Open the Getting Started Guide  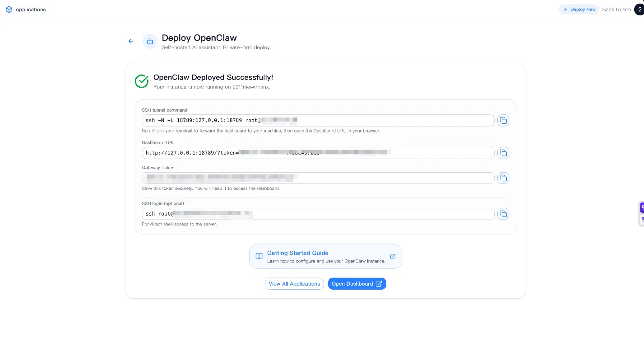[298, 253]
